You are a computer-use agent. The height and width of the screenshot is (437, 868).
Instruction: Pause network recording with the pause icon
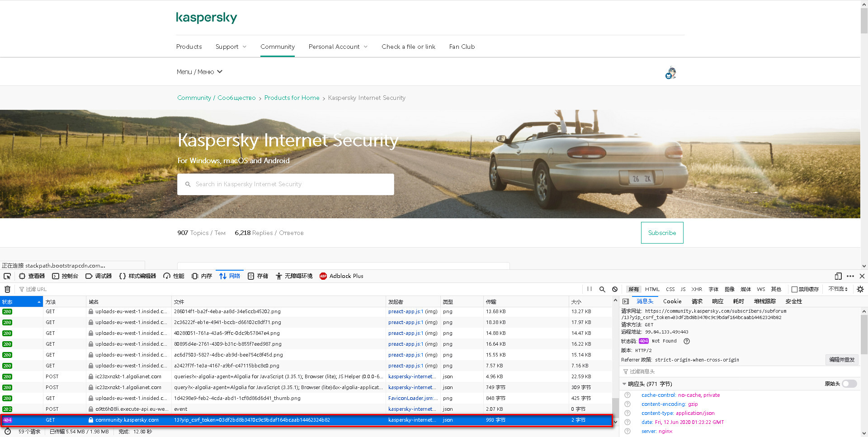click(x=590, y=289)
